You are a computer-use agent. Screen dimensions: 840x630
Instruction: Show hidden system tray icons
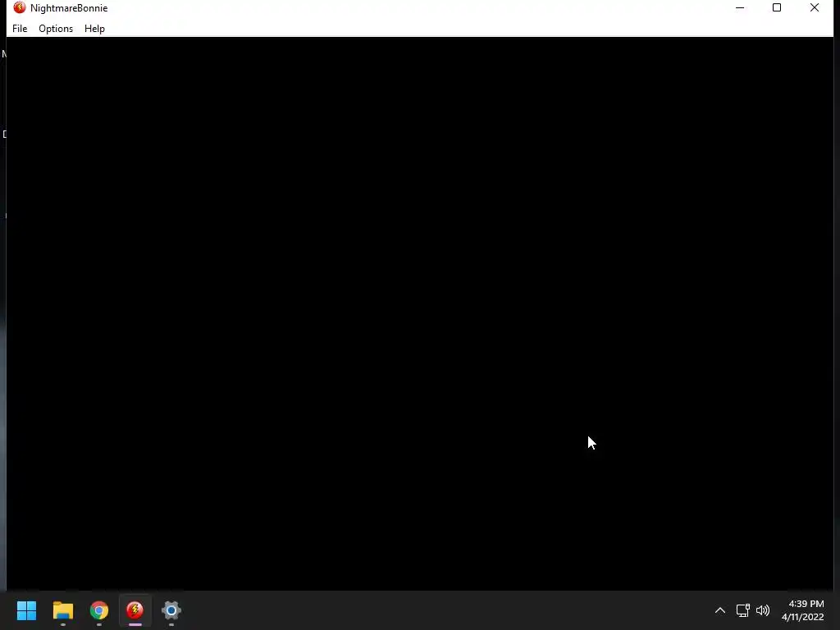(x=720, y=610)
